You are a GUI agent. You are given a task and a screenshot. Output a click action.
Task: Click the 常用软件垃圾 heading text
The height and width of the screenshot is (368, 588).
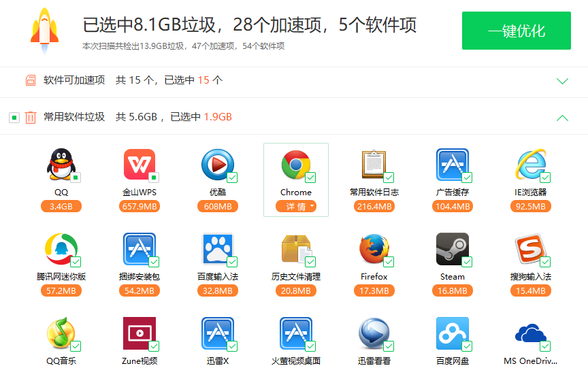(x=74, y=117)
